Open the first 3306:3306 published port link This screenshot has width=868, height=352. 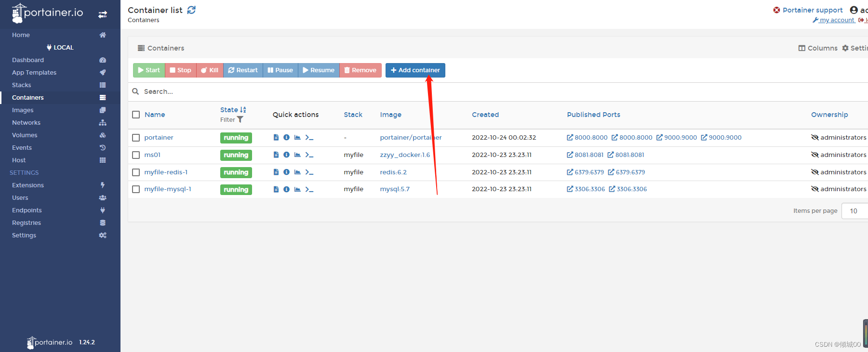tap(586, 189)
